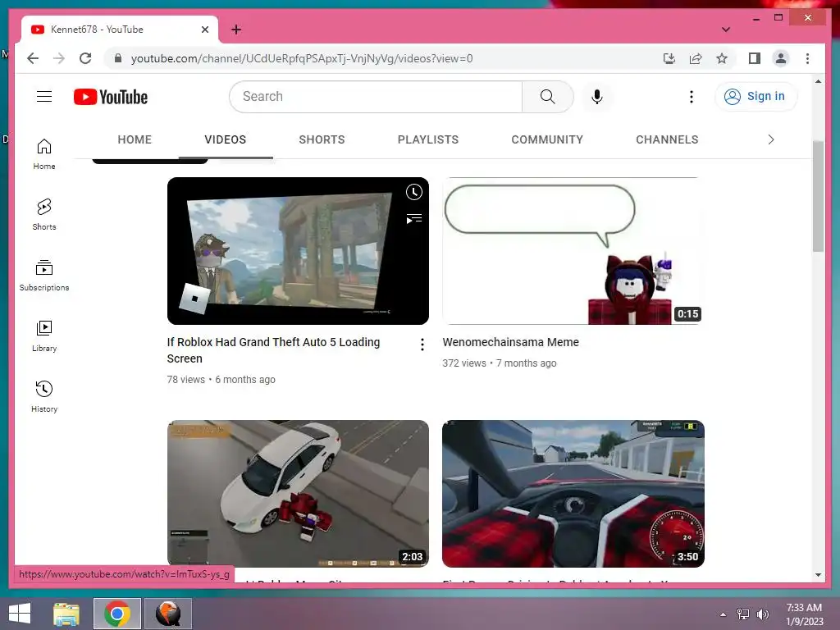The image size is (840, 630).
Task: Start voice search with microphone icon
Action: pos(597,97)
